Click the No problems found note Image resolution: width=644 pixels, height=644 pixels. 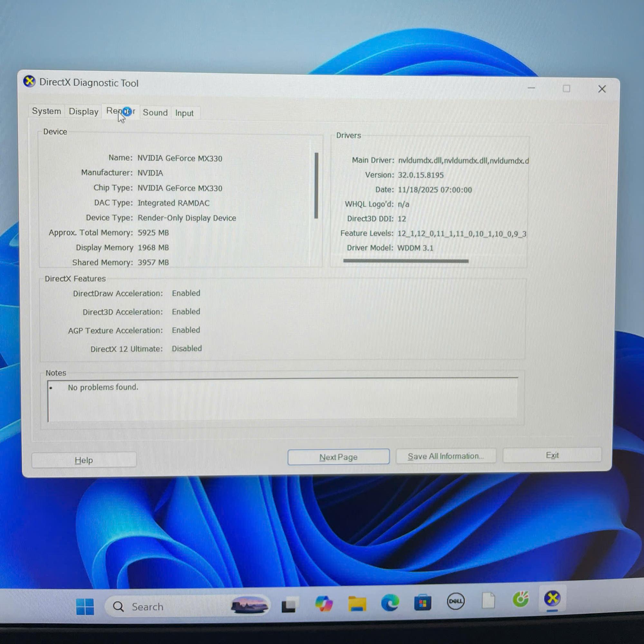click(103, 387)
